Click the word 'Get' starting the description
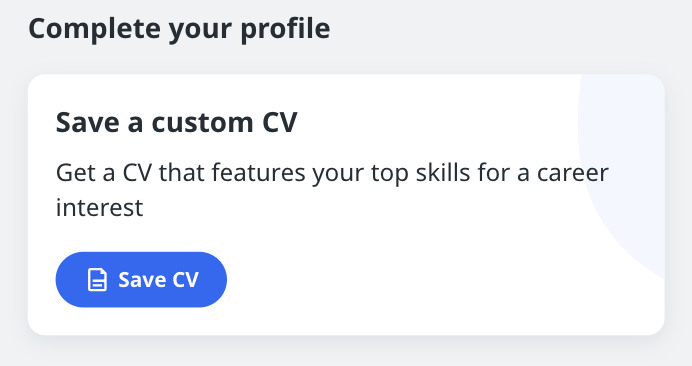Image resolution: width=692 pixels, height=366 pixels. 75,173
